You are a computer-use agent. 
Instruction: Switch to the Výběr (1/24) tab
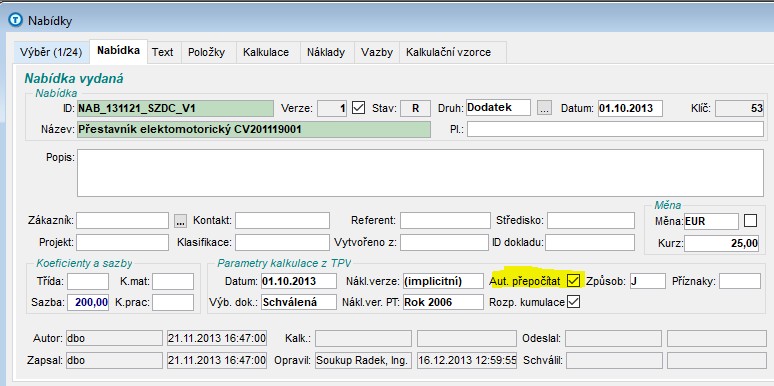(x=51, y=52)
